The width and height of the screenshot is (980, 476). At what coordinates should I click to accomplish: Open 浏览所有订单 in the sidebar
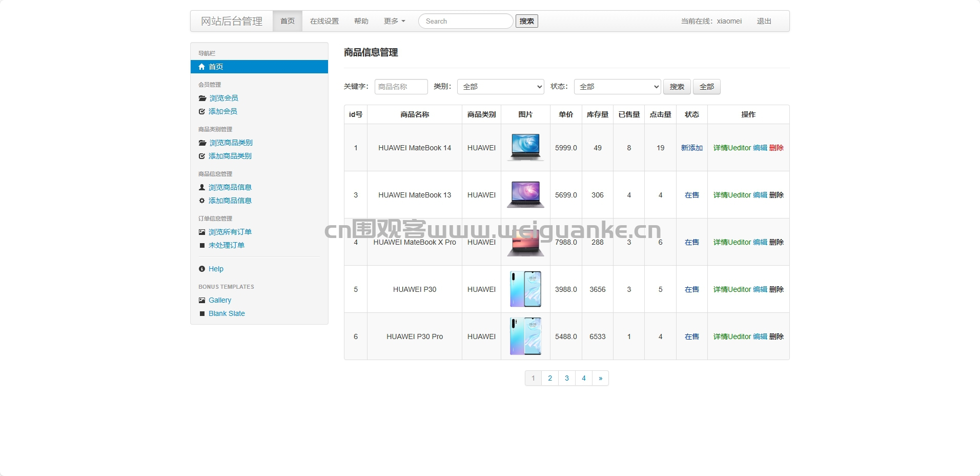230,232
